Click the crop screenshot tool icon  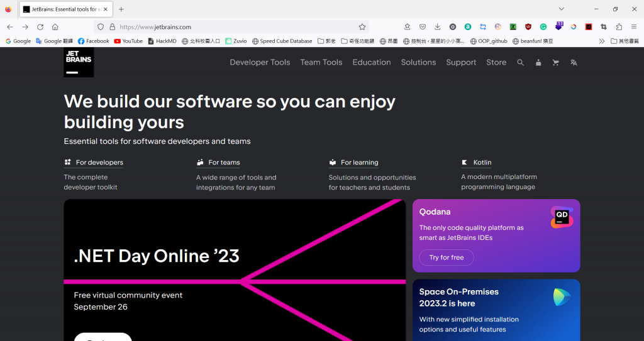pyautogui.click(x=604, y=27)
